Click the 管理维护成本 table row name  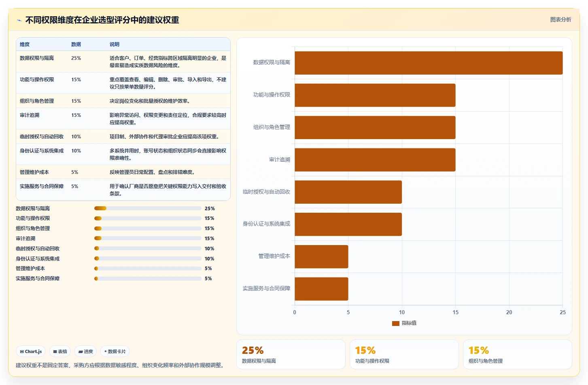tap(34, 172)
